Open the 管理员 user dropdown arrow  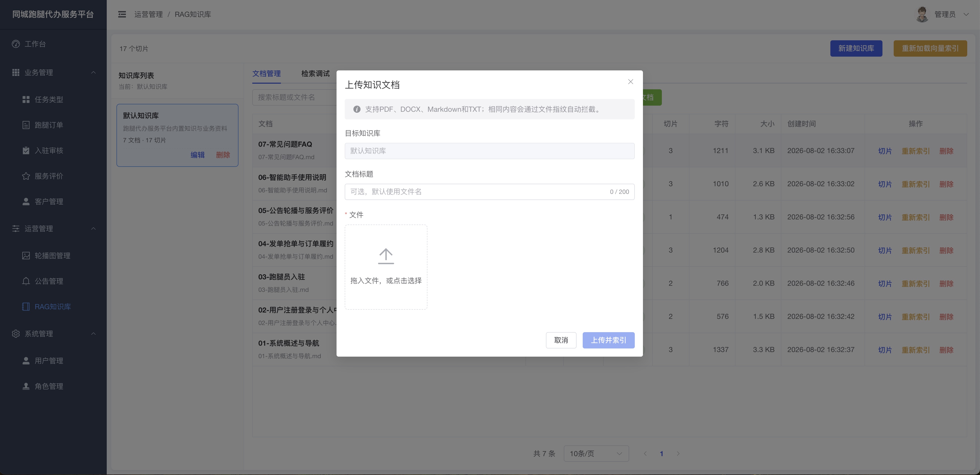click(x=966, y=15)
